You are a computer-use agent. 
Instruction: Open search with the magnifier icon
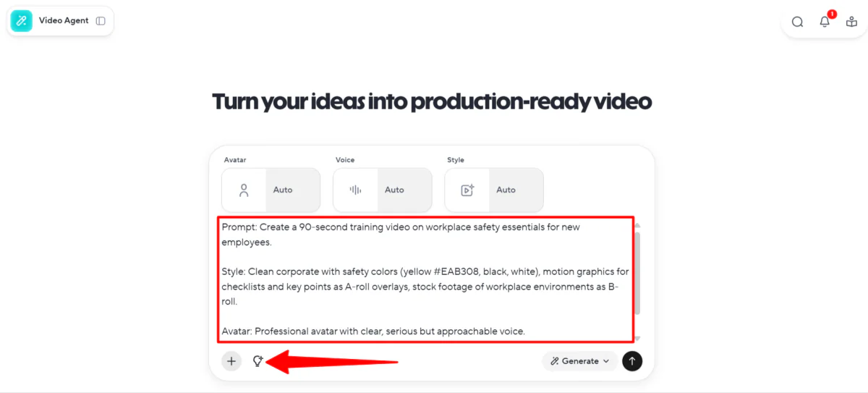(x=797, y=22)
